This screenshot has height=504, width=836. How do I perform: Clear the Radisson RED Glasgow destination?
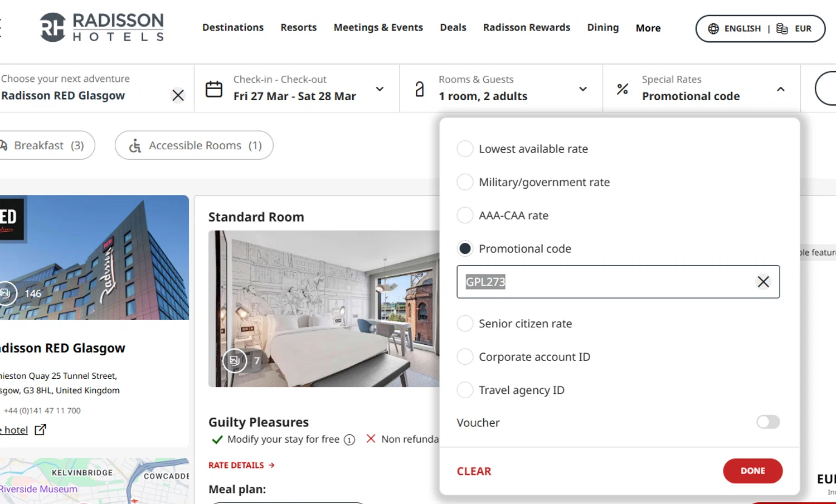(178, 95)
